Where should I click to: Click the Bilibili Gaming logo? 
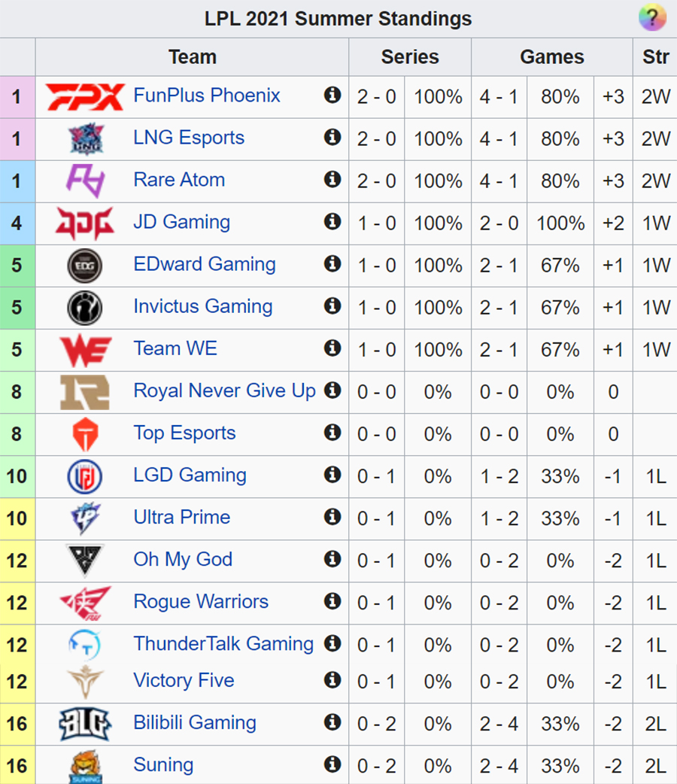coord(85,724)
